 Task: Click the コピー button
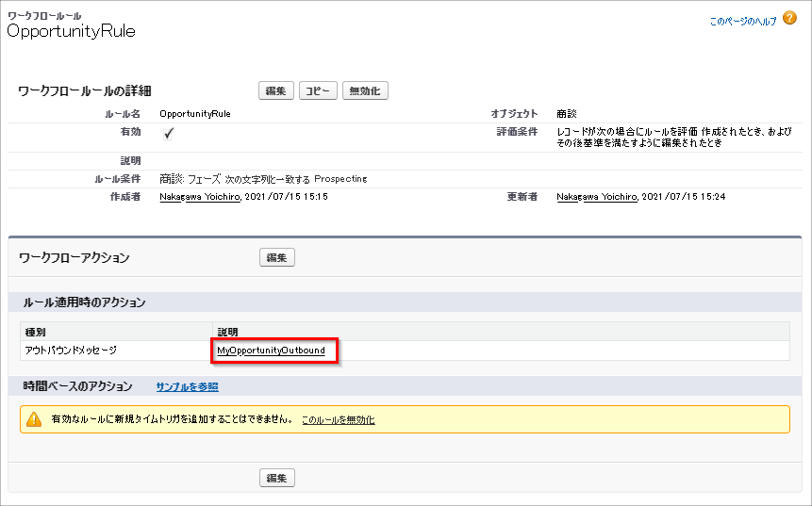pyautogui.click(x=318, y=90)
